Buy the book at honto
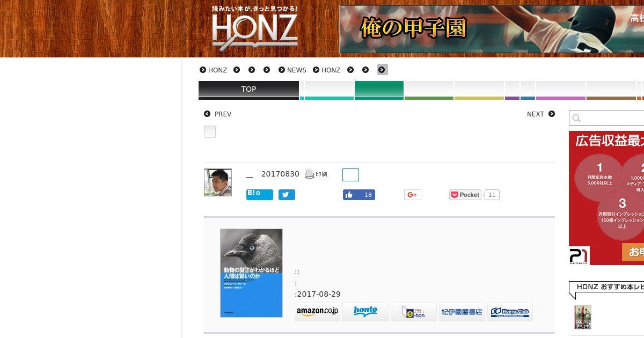This screenshot has height=338, width=644. point(365,312)
